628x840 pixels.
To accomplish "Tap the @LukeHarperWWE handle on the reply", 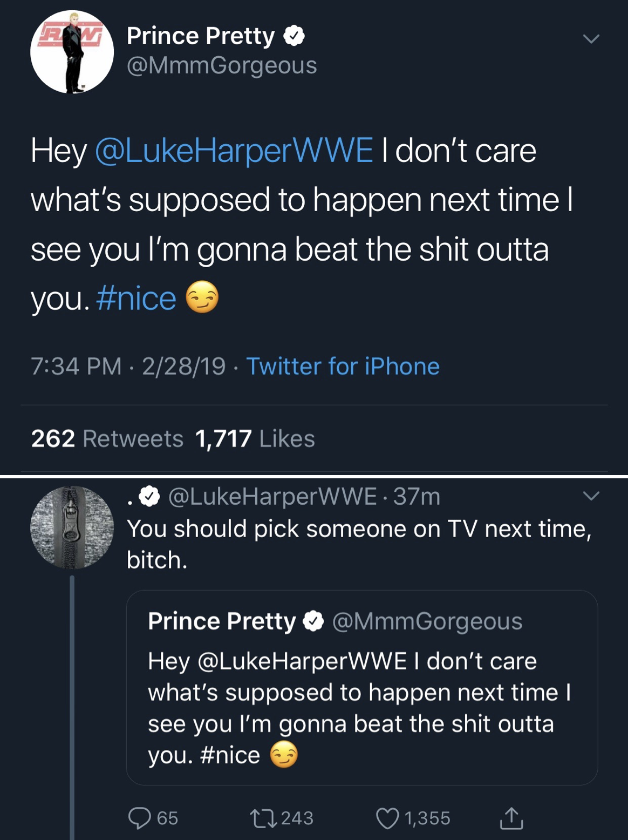I will coord(272,496).
